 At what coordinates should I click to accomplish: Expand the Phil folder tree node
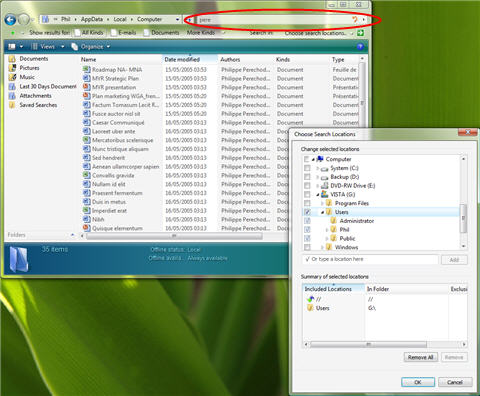[327, 230]
